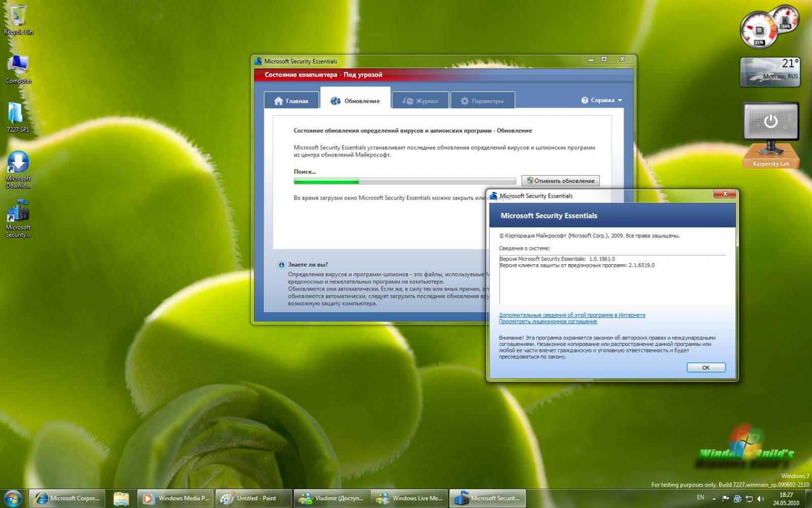812x508 pixels.
Task: Click text Версия клиента защиты 2.1.6519.0
Action: [x=577, y=265]
